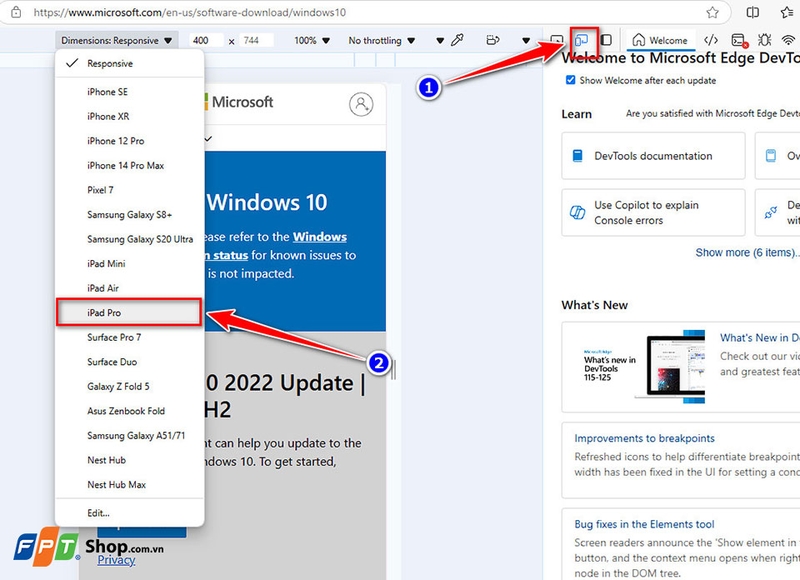
Task: Open the split screen icon
Action: coord(753,12)
